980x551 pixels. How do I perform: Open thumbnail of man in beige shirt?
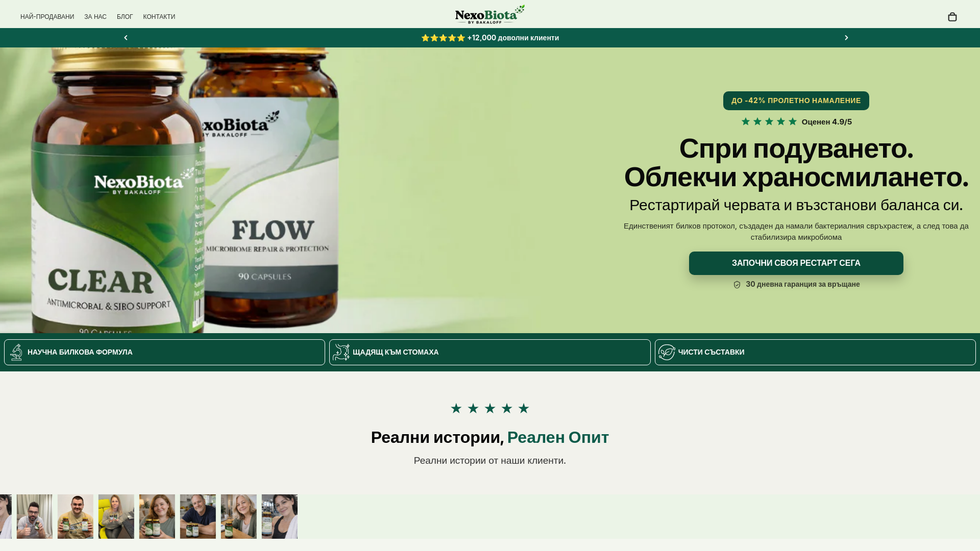click(76, 516)
